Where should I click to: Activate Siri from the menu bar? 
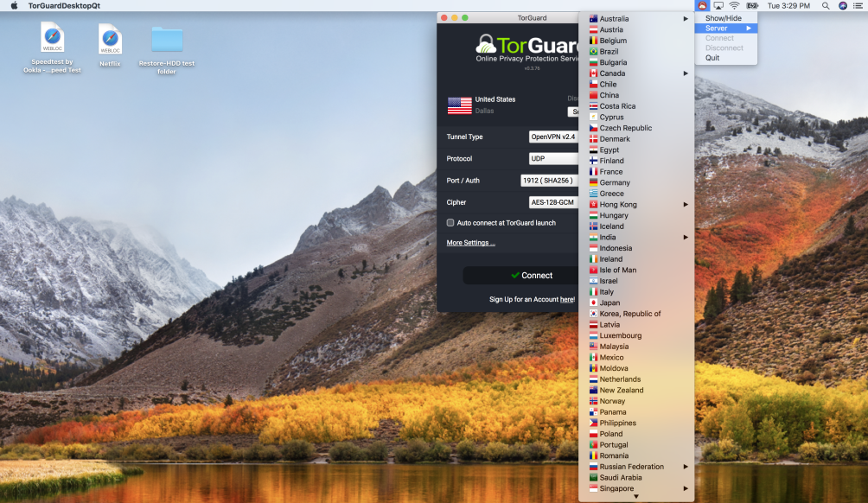pos(842,5)
